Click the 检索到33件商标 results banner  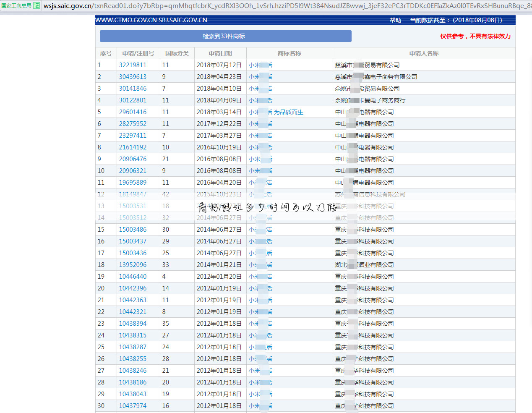[225, 36]
